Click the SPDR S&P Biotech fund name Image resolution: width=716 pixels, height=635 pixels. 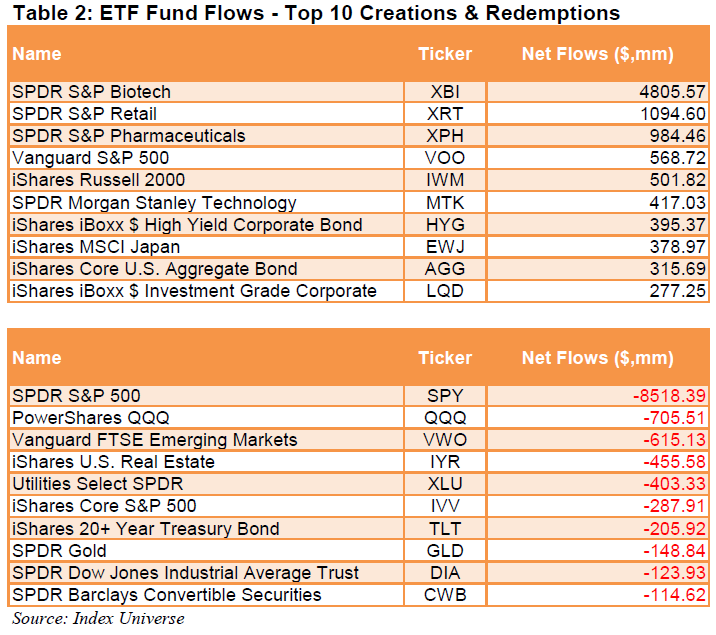pos(91,92)
